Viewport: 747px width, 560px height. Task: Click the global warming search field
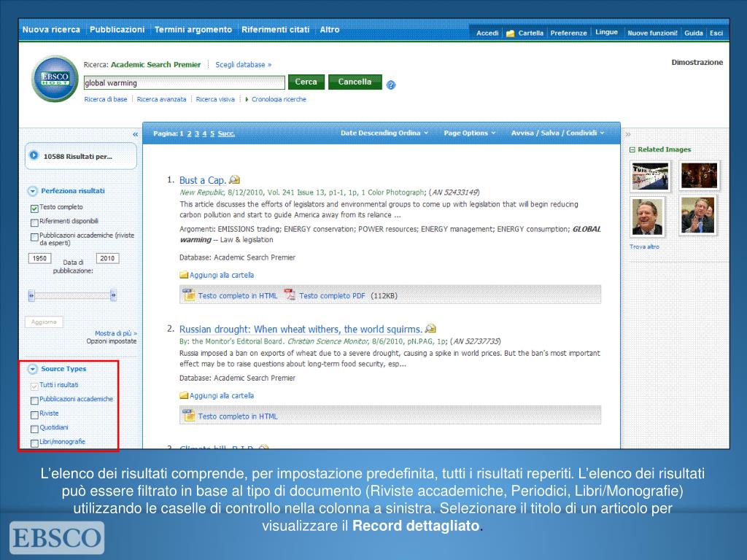[x=185, y=83]
